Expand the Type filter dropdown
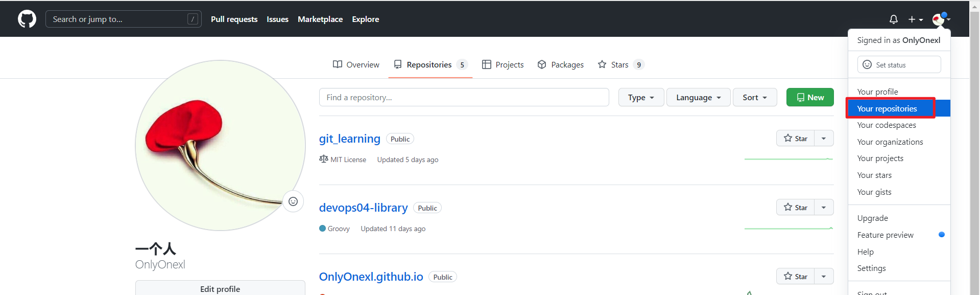This screenshot has width=980, height=295. point(640,97)
